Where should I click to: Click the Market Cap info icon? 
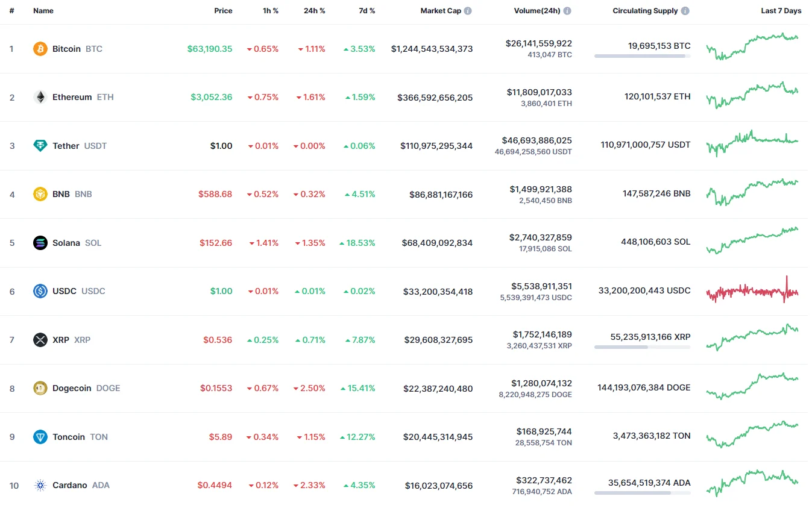(468, 11)
